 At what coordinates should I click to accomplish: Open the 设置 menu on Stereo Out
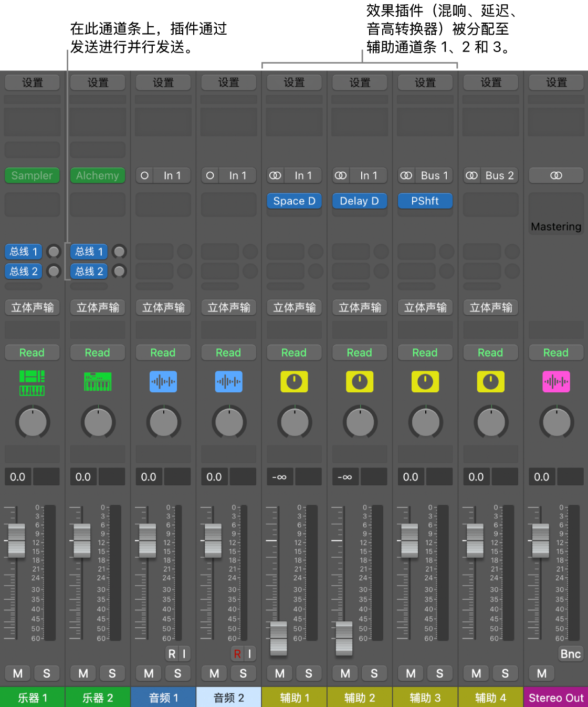click(556, 82)
